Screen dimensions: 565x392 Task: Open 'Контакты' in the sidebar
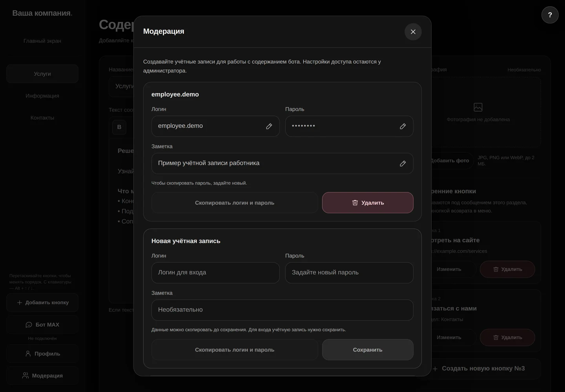click(42, 118)
